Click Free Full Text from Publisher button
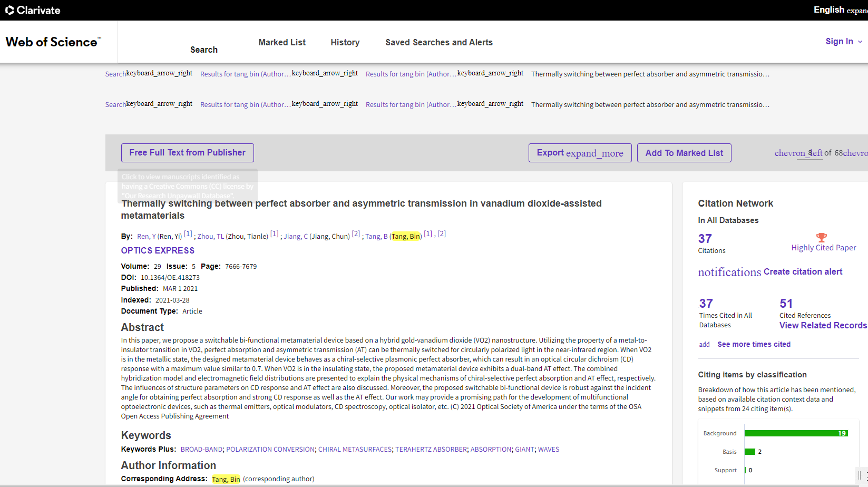Screen dimensions: 868x487 click(x=188, y=153)
